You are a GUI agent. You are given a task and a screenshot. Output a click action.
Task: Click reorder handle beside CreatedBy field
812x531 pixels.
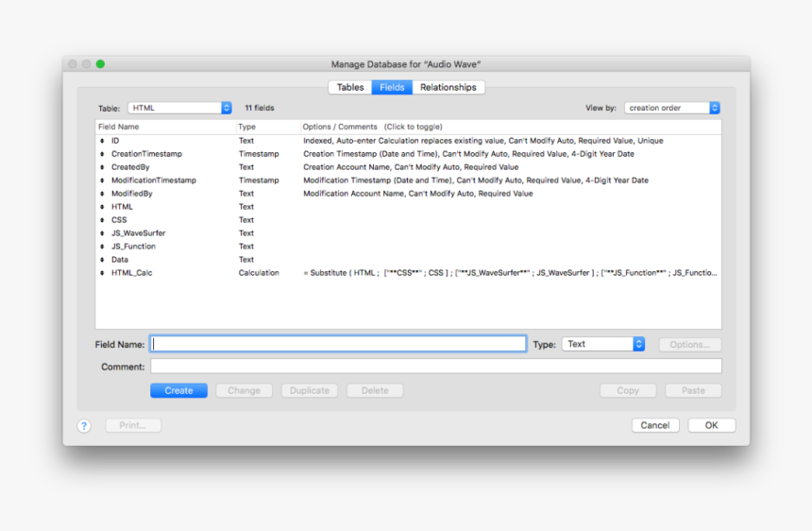click(x=102, y=167)
